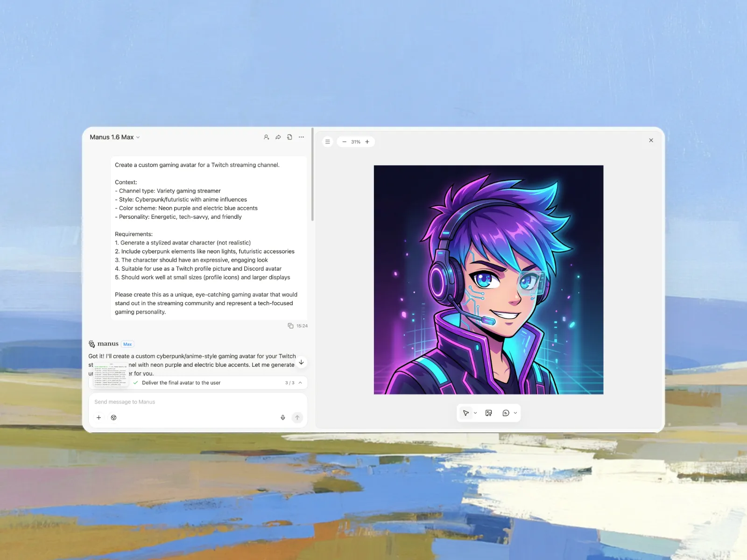Screen dimensions: 747x560
Task: Zoom in with the plus button
Action: click(x=367, y=142)
